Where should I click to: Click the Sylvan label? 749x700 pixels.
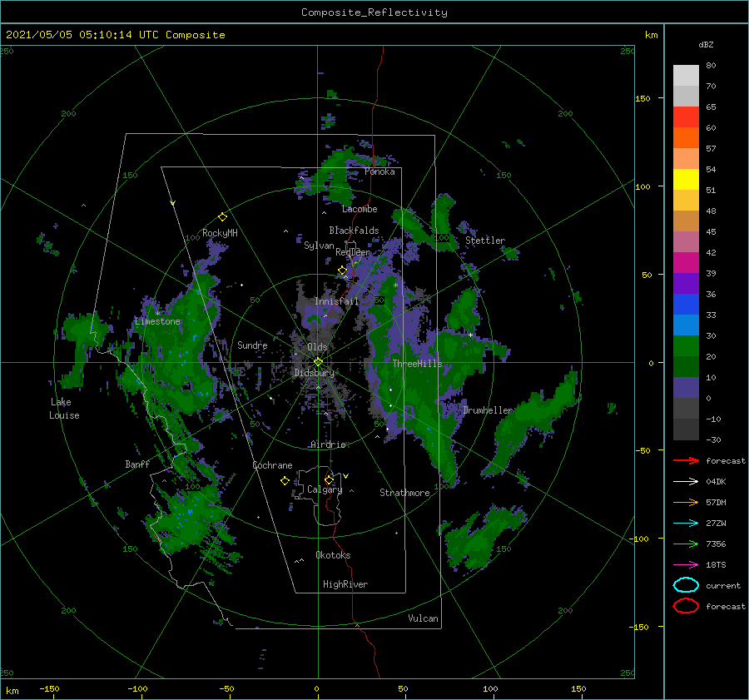coord(319,246)
